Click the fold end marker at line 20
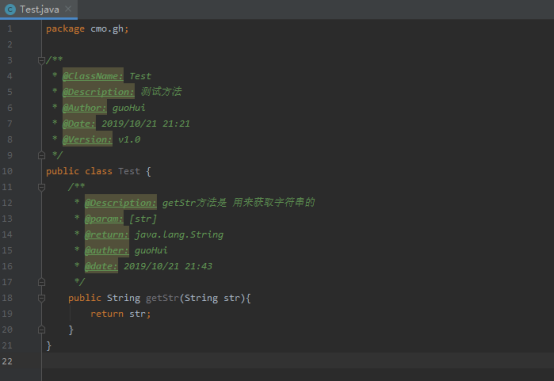Screen dimensions: 554x381 pos(41,329)
